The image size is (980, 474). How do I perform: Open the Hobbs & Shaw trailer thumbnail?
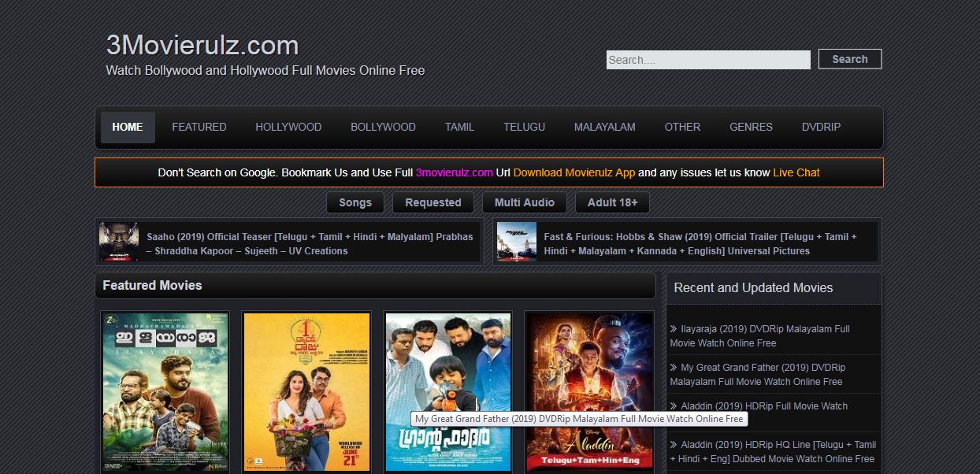[x=517, y=242]
